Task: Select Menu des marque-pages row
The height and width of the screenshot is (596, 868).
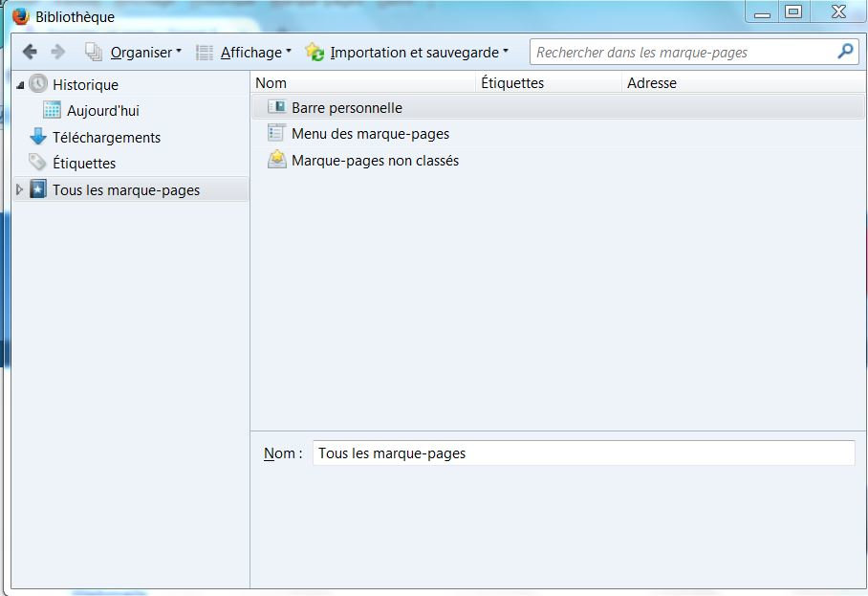Action: [557, 134]
